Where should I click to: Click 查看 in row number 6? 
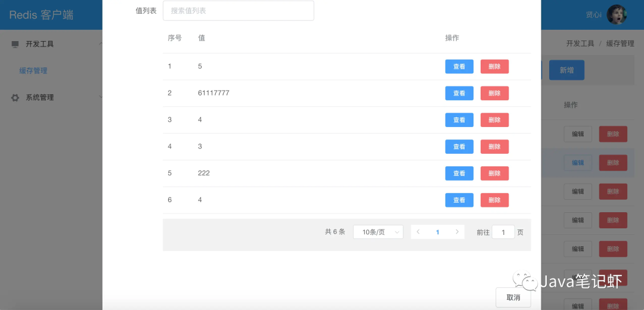click(459, 200)
